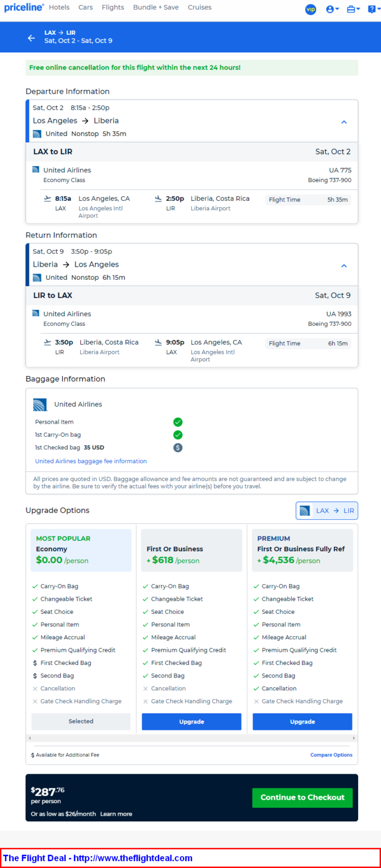Select the Premium First Or Business Fully Ref card
This screenshot has width=381, height=868.
pyautogui.click(x=303, y=550)
